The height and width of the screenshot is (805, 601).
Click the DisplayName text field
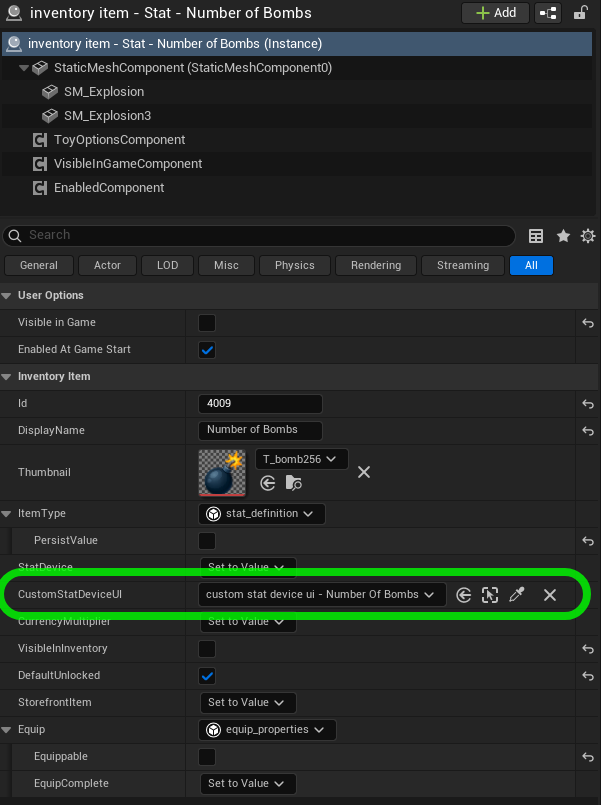260,430
